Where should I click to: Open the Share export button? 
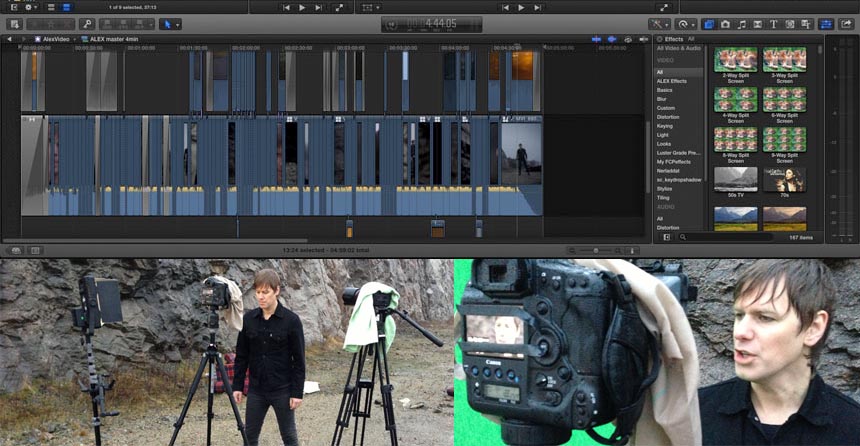848,23
